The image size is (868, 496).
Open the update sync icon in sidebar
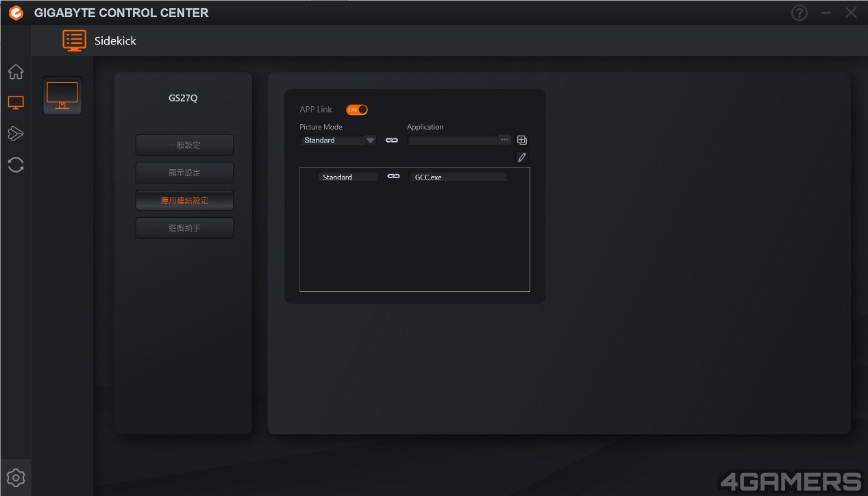point(16,164)
